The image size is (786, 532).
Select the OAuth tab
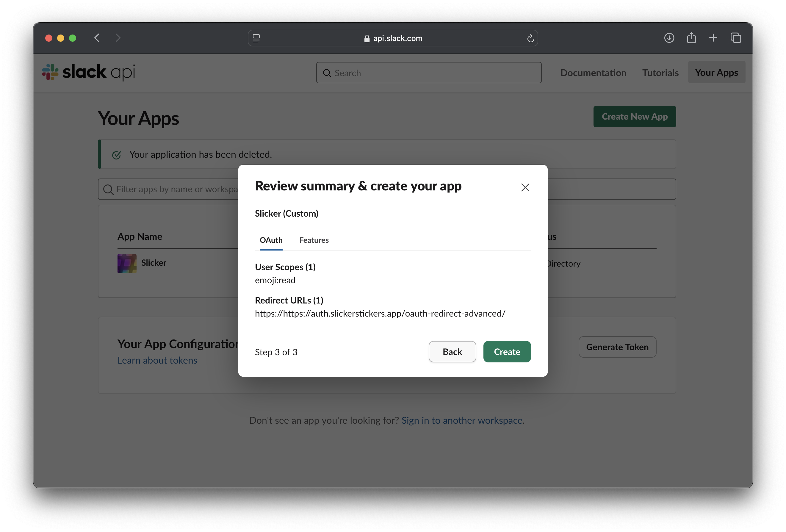point(271,240)
